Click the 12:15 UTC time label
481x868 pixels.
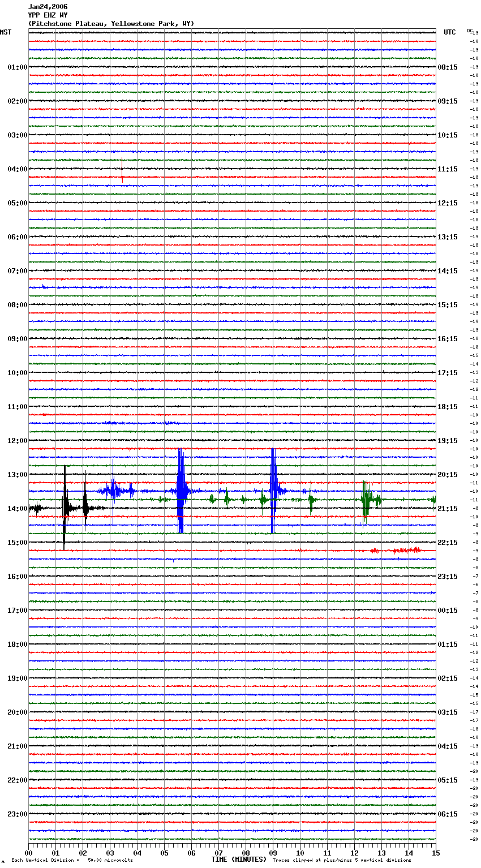[x=448, y=203]
